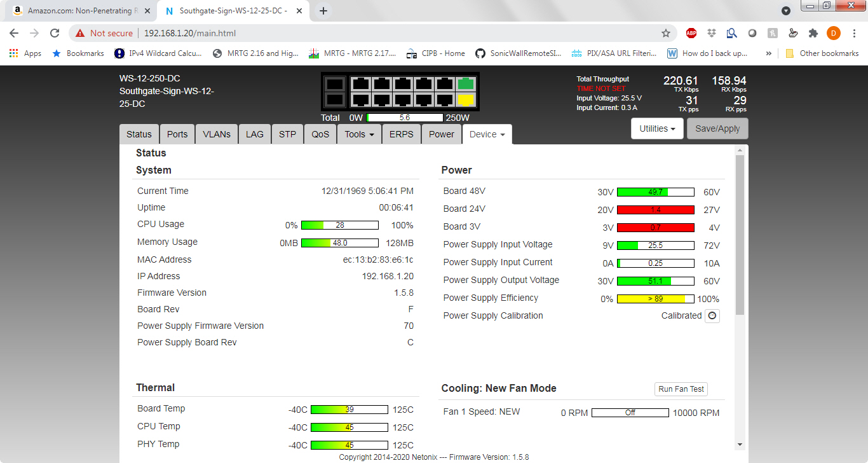Bookmark this page with the star icon

tap(666, 33)
